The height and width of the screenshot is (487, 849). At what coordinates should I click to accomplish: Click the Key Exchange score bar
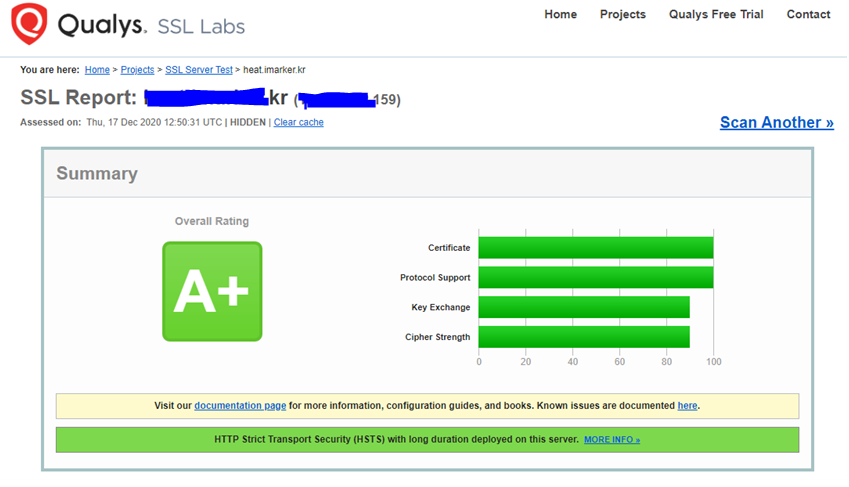pos(584,307)
